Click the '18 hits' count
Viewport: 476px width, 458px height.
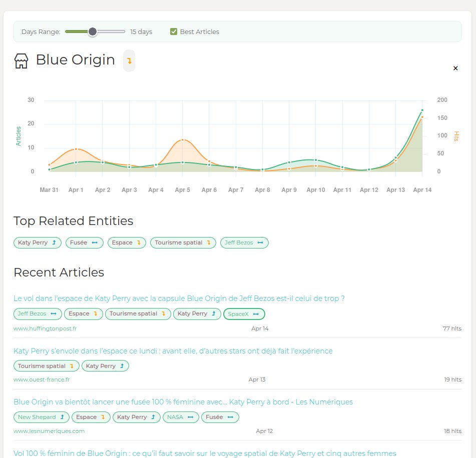pyautogui.click(x=452, y=431)
